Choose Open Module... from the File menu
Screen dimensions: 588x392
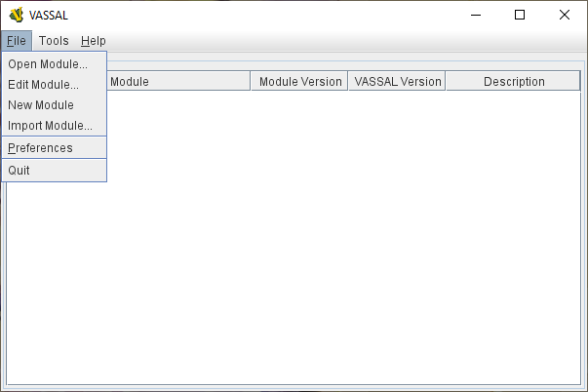pyautogui.click(x=55, y=64)
